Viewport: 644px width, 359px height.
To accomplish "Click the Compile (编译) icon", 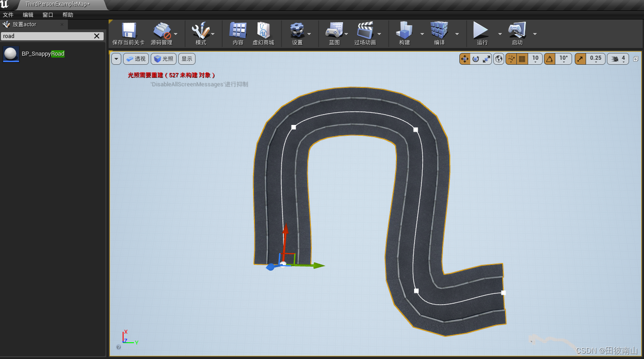I will [x=439, y=30].
